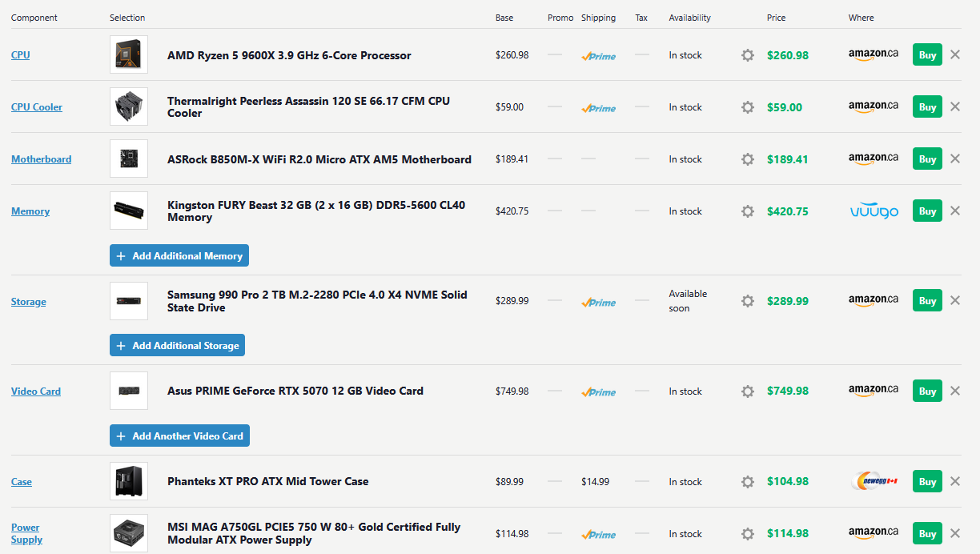This screenshot has width=980, height=554.
Task: Click the $104.98 case price
Action: 788,482
